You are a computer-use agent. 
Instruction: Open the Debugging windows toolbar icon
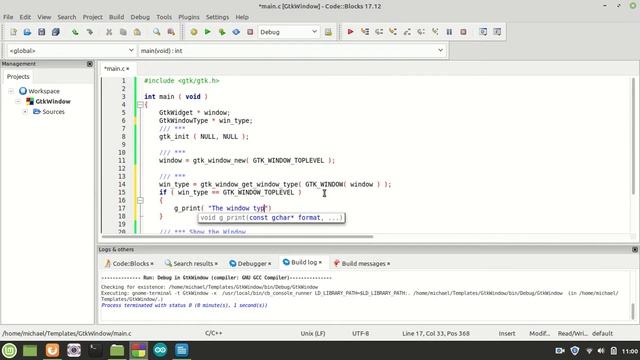[483, 32]
